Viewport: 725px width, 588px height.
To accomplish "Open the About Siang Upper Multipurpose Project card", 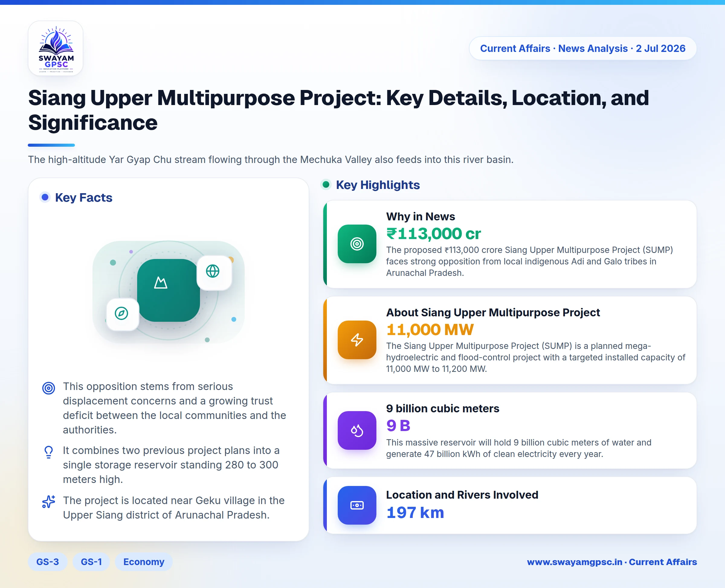I will 510,340.
